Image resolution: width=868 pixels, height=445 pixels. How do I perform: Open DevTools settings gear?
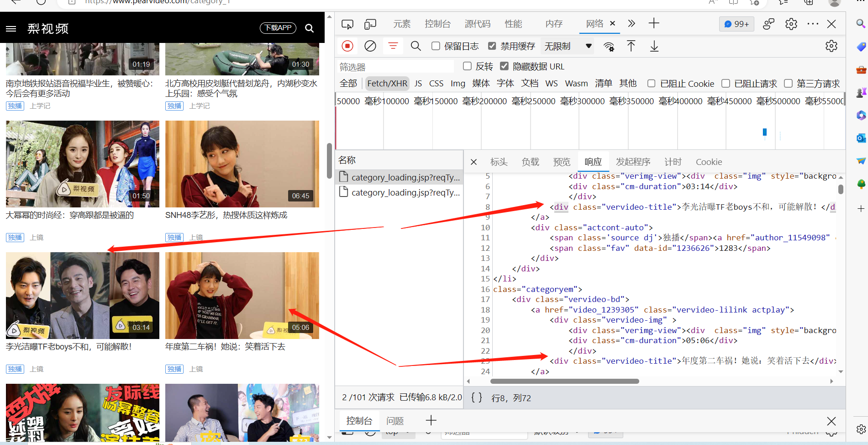pos(791,24)
